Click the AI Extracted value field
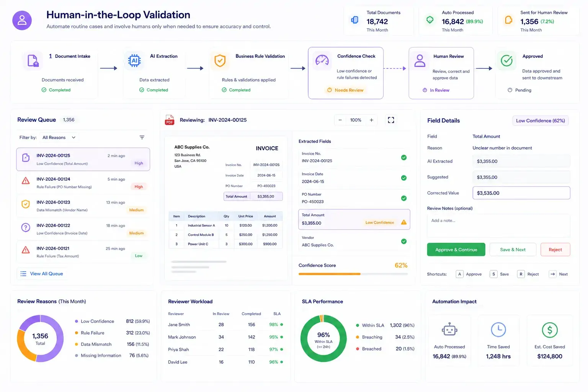This screenshot has height=392, width=588. [x=521, y=161]
